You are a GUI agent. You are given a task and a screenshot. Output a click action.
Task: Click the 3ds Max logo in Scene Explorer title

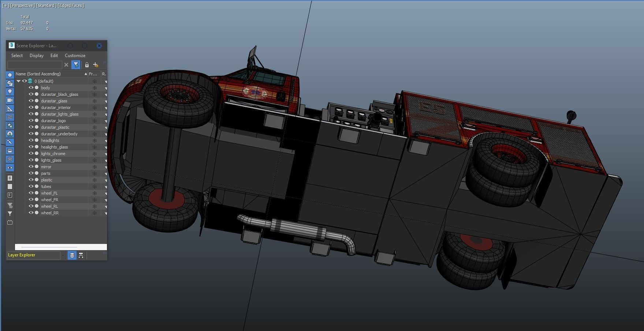pos(11,45)
